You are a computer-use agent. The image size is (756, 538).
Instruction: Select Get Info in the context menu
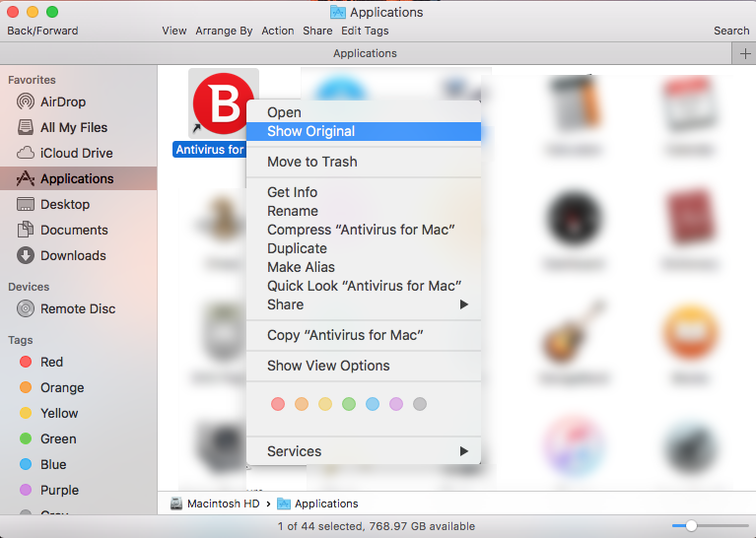coord(364,192)
